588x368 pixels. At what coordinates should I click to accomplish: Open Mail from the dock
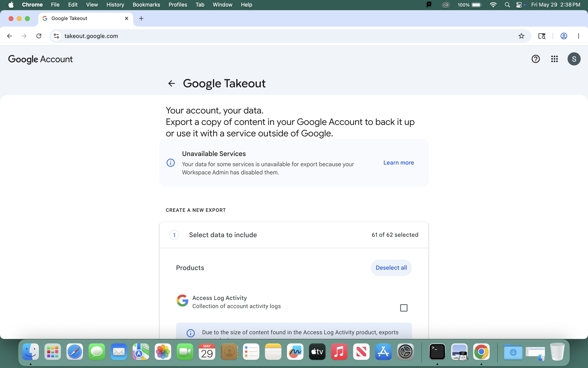coord(119,352)
